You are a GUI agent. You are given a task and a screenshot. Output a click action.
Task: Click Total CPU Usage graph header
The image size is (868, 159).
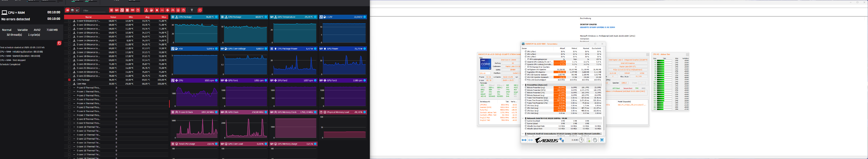coord(194,144)
